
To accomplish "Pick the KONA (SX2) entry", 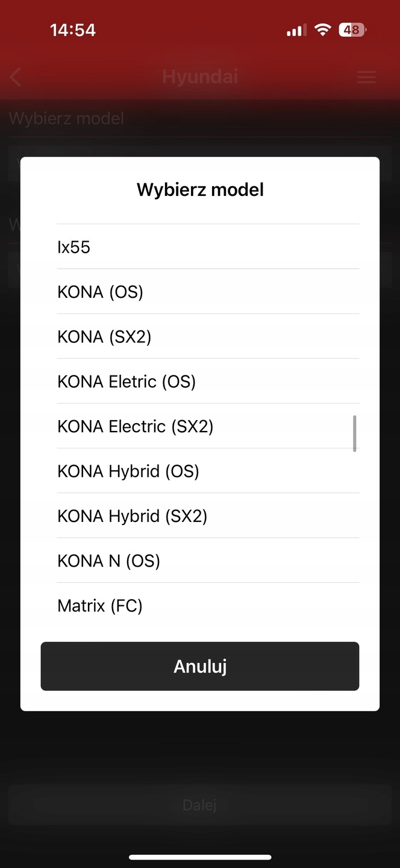I will (x=208, y=336).
